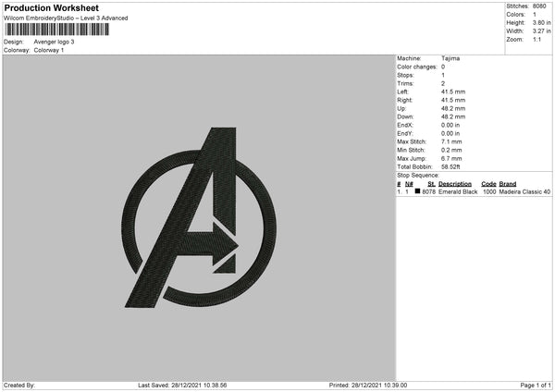Click the black thread color swatch
This screenshot has width=555, height=392.
coord(417,191)
